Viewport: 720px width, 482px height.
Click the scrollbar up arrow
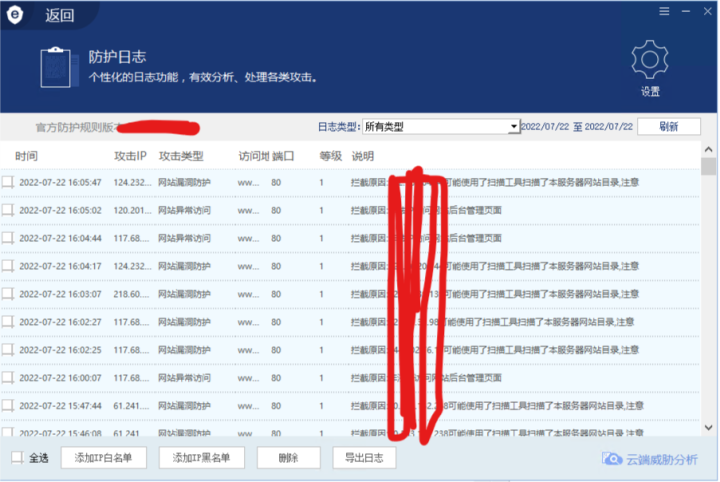709,150
